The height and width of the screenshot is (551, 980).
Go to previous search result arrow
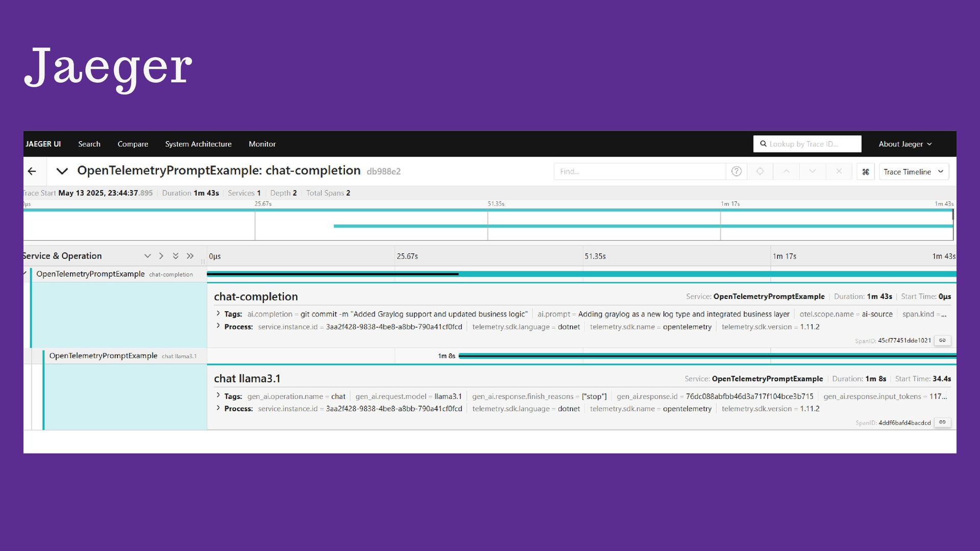pyautogui.click(x=786, y=171)
